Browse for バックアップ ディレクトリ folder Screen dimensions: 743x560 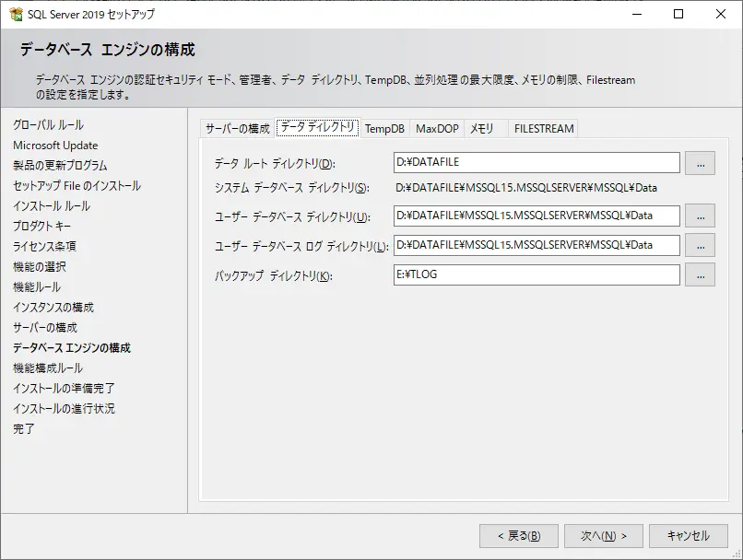(701, 275)
